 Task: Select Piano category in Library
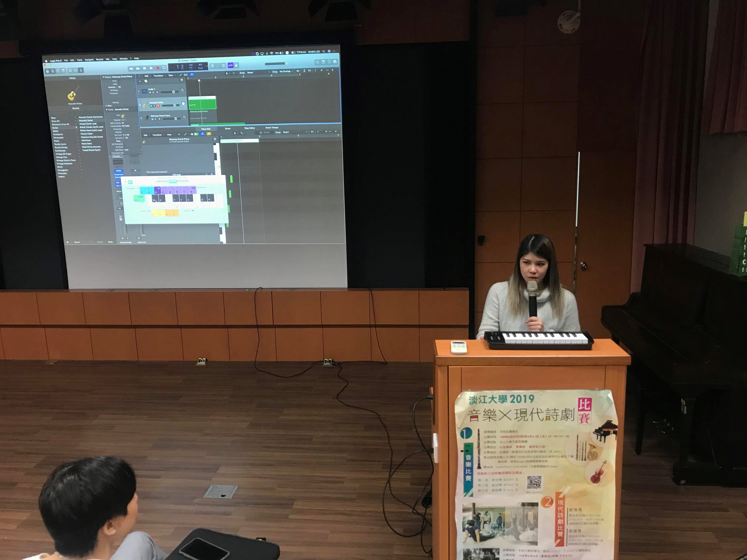pyautogui.click(x=56, y=141)
